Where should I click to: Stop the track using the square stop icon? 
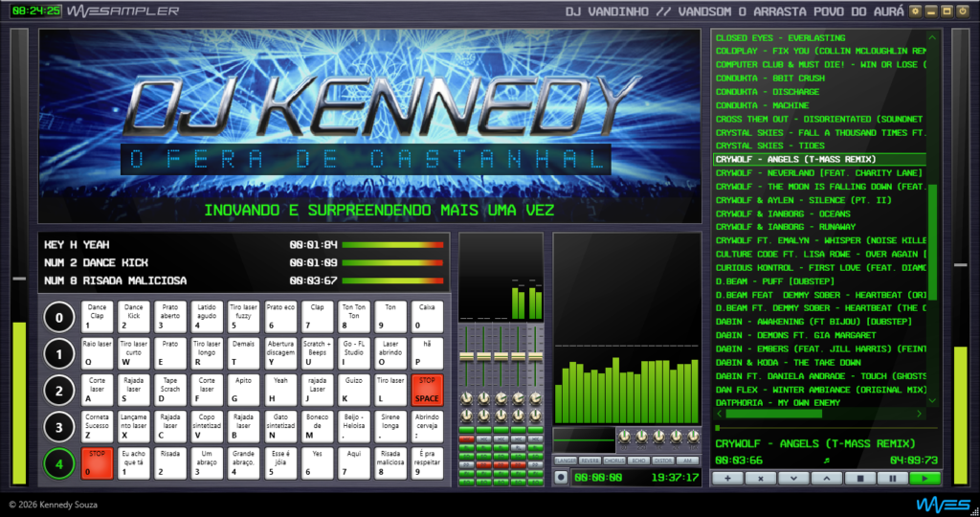[x=859, y=478]
